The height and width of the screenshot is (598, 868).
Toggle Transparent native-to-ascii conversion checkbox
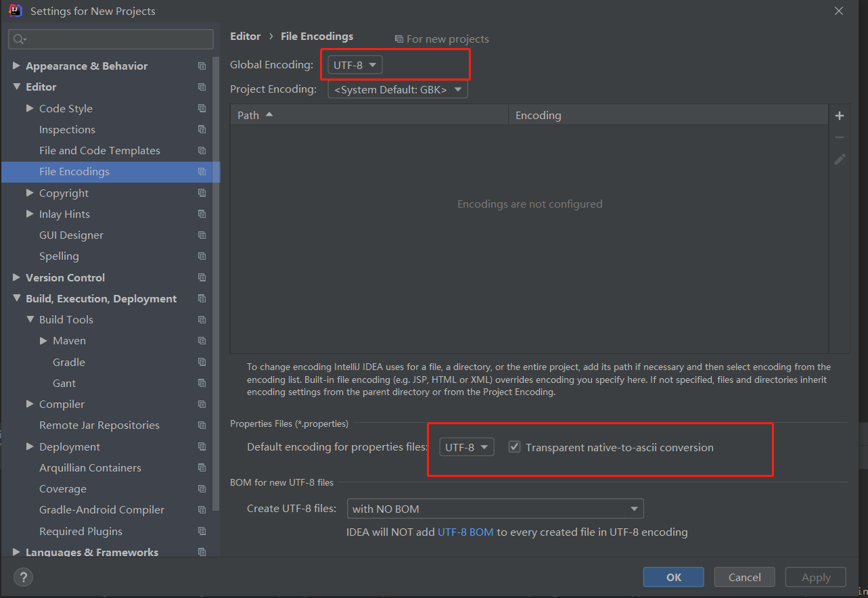(514, 447)
